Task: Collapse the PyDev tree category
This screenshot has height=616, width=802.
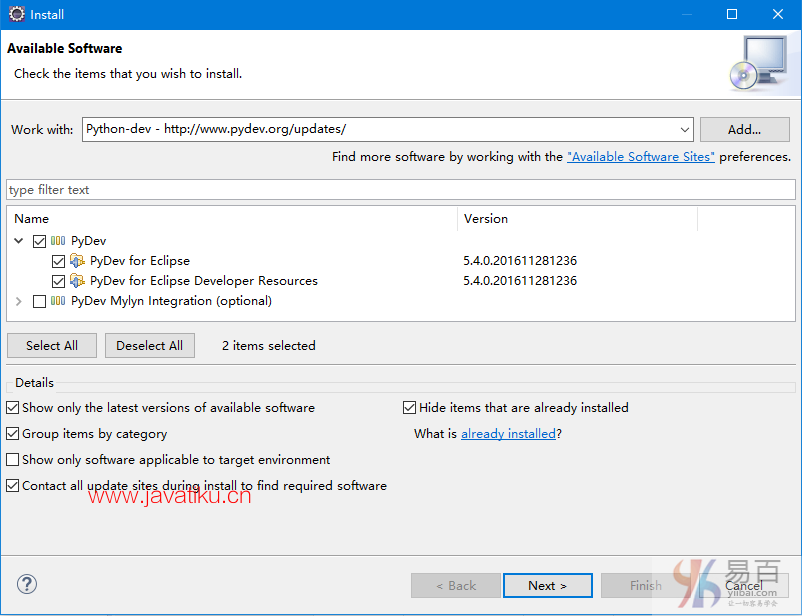Action: click(x=19, y=240)
